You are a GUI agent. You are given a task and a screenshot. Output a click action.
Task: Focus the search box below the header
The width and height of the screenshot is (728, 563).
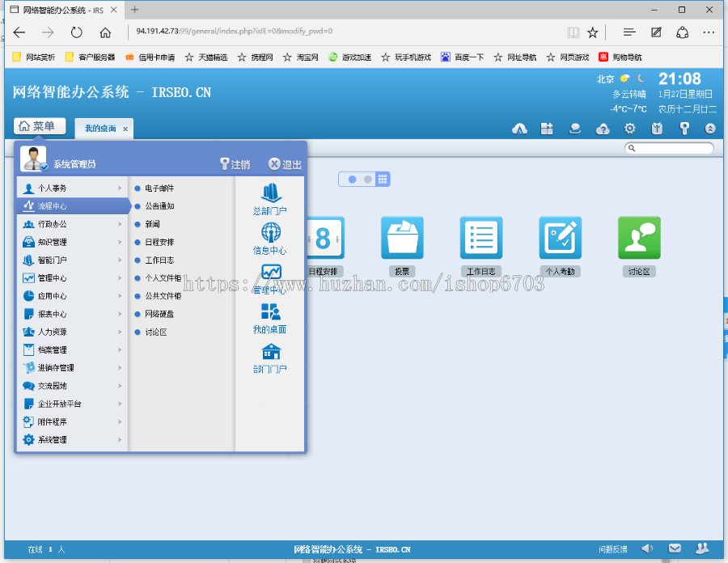tap(669, 148)
